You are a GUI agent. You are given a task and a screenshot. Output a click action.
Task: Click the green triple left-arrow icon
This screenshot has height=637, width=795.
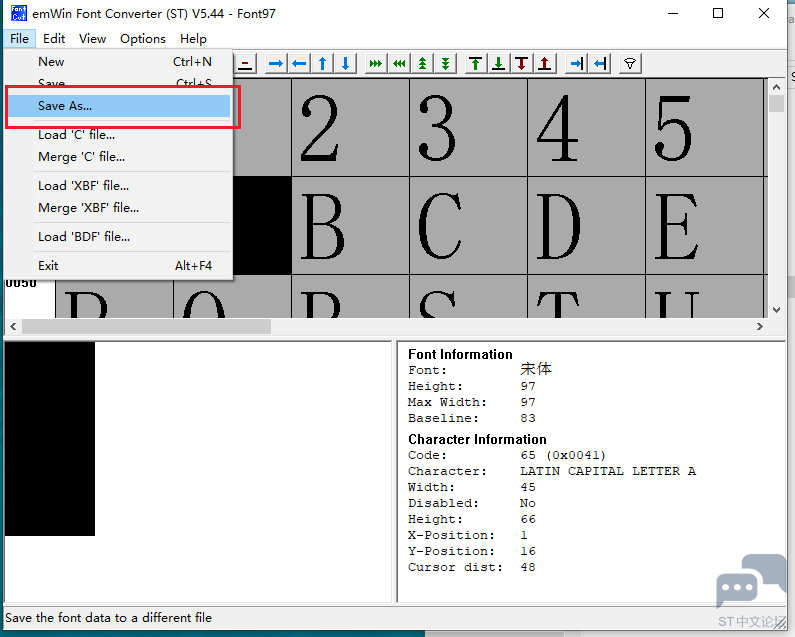point(399,63)
